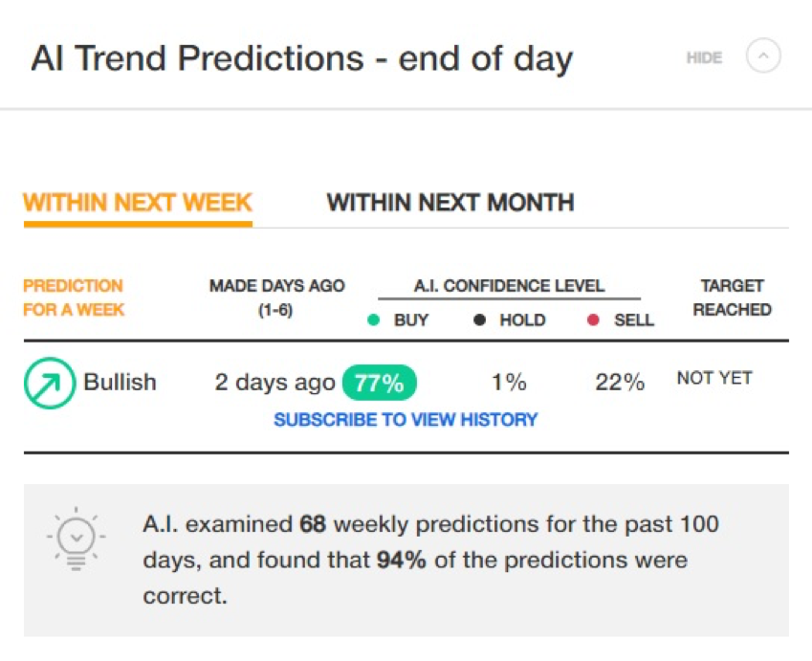Screen dimensions: 812x661
Task: Click the red SELL legend dot
Action: 593,320
